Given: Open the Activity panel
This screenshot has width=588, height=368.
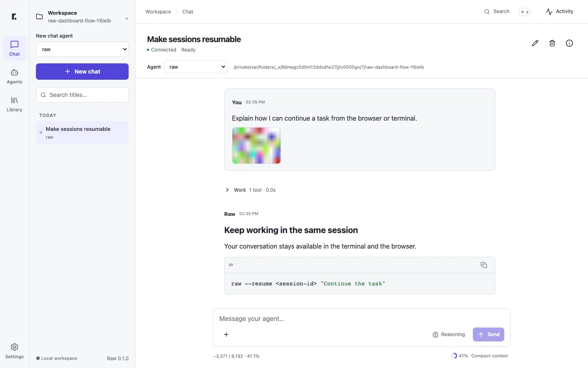Looking at the screenshot, I should click(559, 11).
